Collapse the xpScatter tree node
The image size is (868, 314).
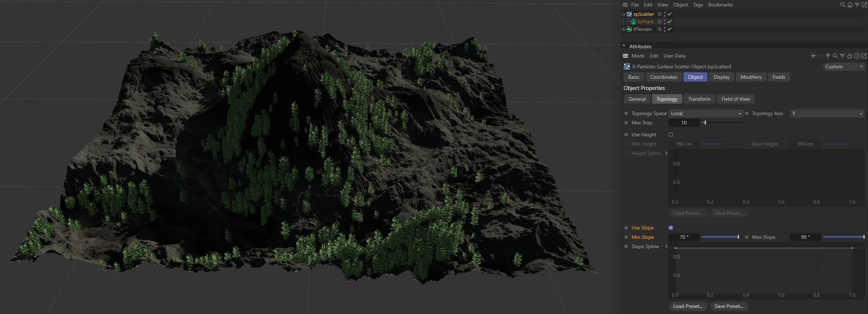pos(623,14)
